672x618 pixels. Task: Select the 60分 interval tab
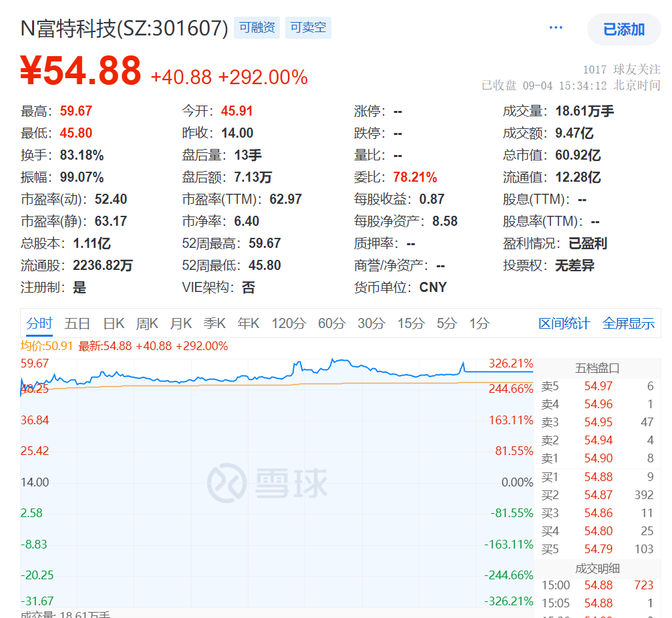(x=331, y=324)
